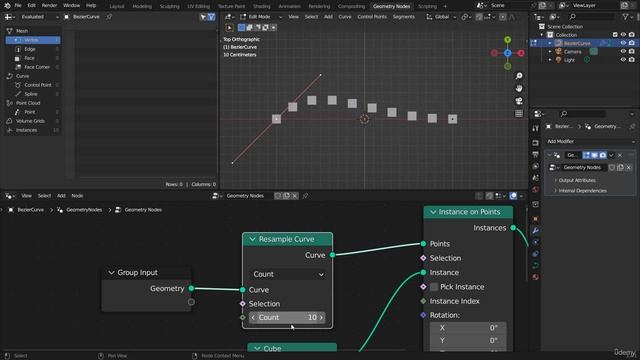Open the Control Points menu in viewport
The width and height of the screenshot is (640, 360).
click(371, 17)
